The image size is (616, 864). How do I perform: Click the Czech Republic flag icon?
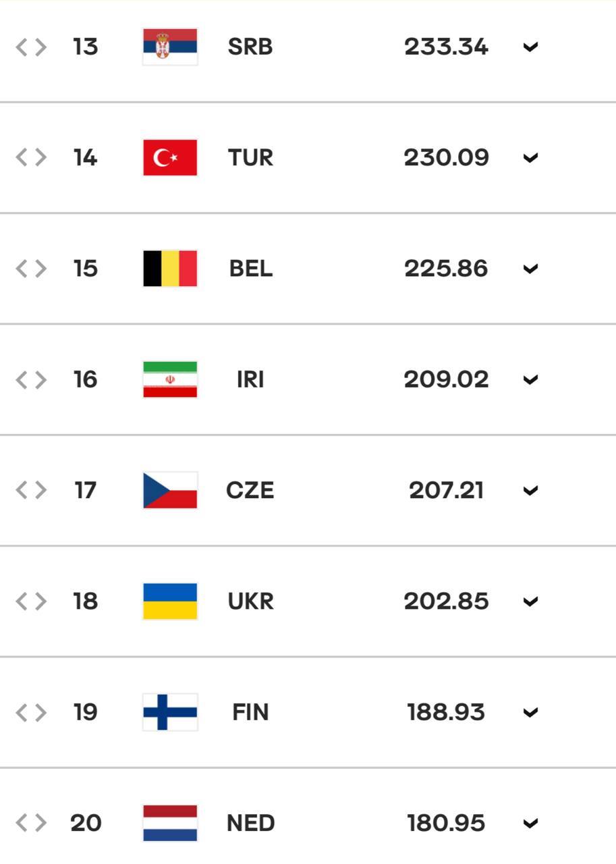[169, 490]
